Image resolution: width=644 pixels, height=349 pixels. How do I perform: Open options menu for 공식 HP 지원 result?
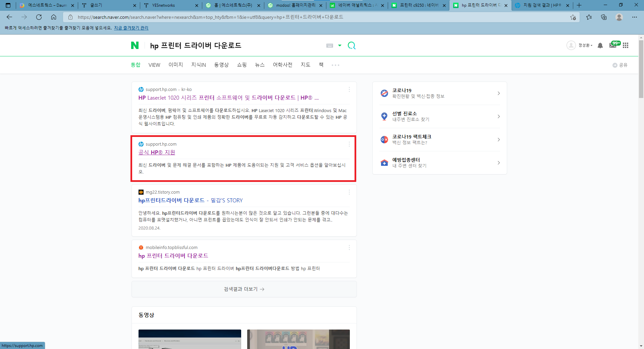pos(349,144)
